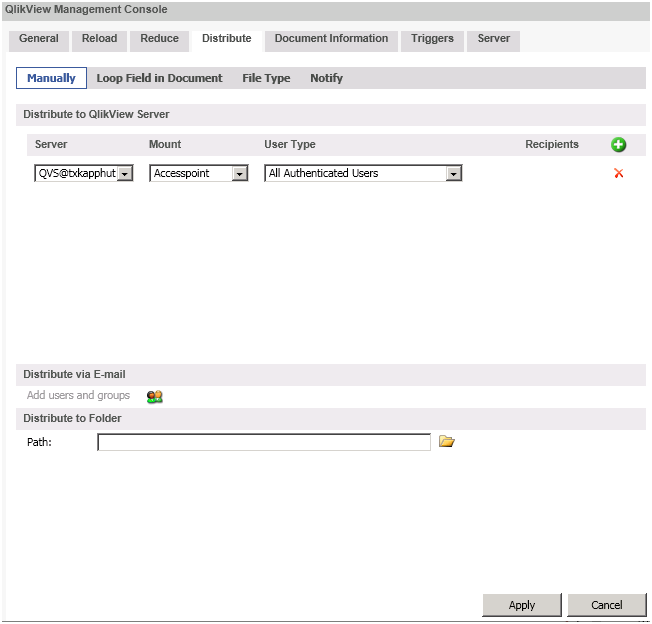Delete the QVS@txkapphut distribution row
This screenshot has width=652, height=624.
[618, 173]
